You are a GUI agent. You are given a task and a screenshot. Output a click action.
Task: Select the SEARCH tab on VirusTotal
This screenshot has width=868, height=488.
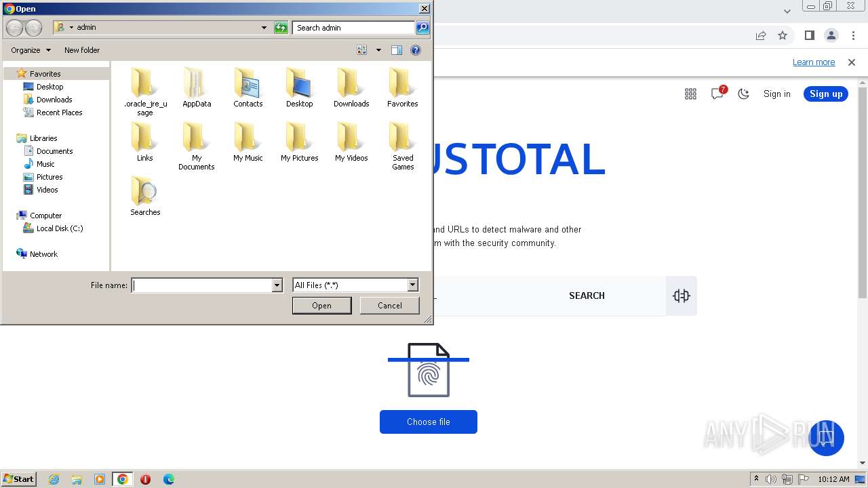coord(587,296)
